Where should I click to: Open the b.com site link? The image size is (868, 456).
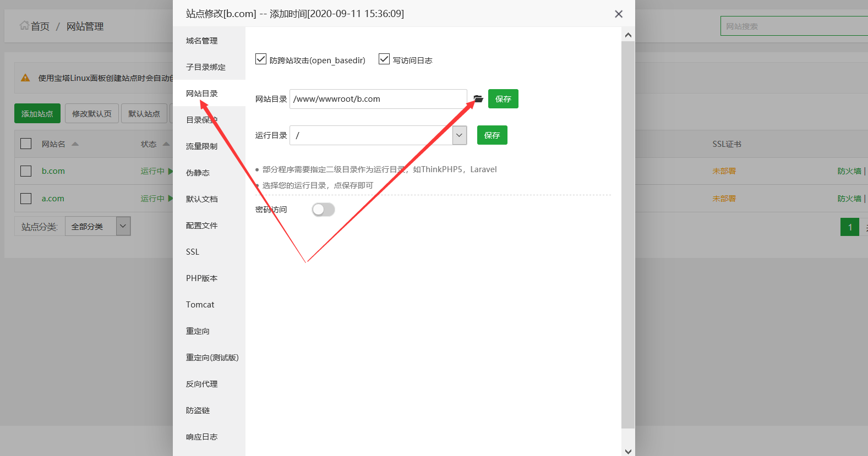(53, 171)
